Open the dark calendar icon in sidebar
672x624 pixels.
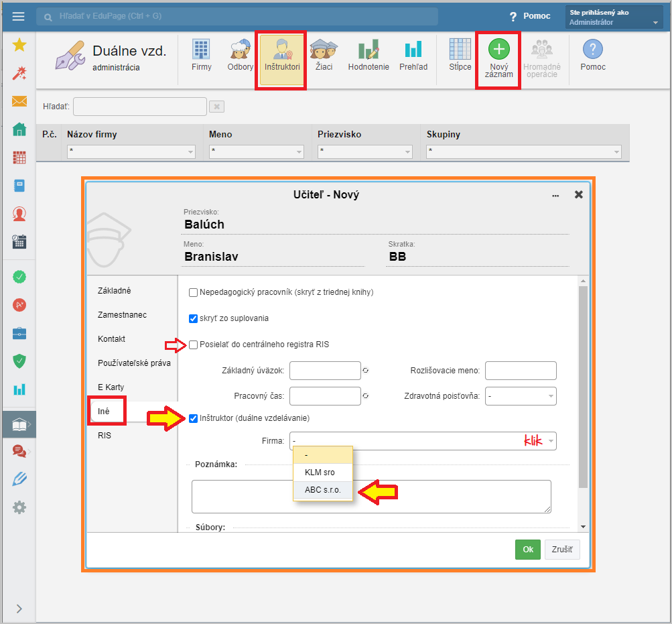pos(19,242)
